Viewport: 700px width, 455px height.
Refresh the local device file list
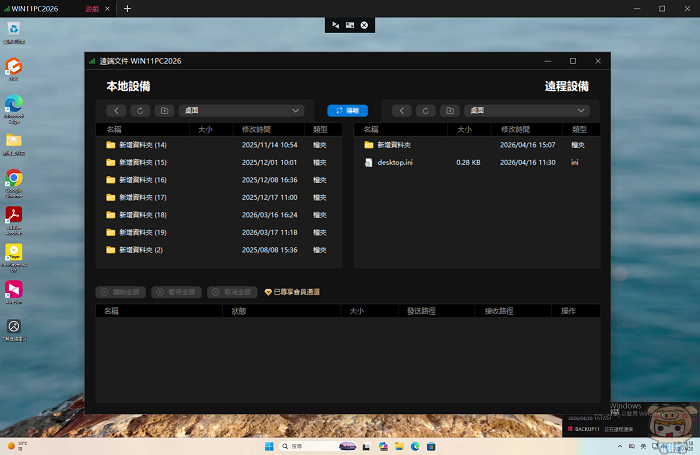click(141, 110)
